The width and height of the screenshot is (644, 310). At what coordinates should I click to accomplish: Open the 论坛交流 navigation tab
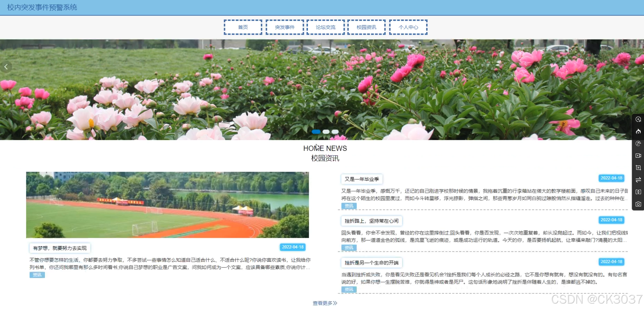[326, 27]
